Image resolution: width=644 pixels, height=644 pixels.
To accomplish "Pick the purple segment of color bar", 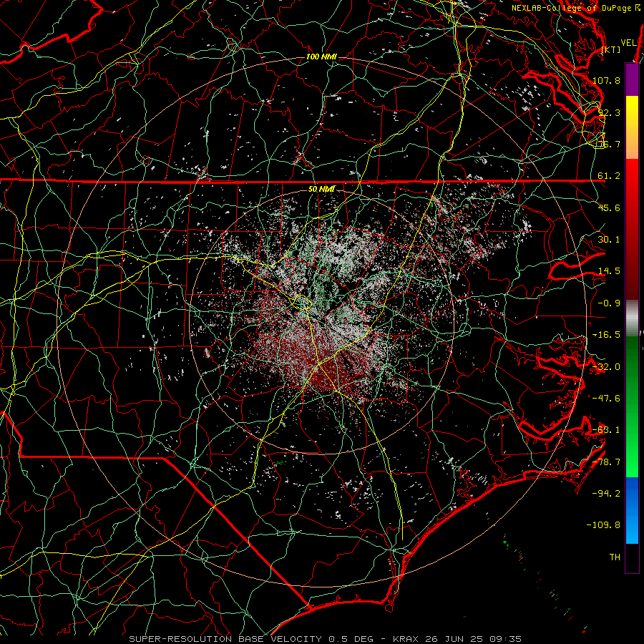I will coord(632,79).
